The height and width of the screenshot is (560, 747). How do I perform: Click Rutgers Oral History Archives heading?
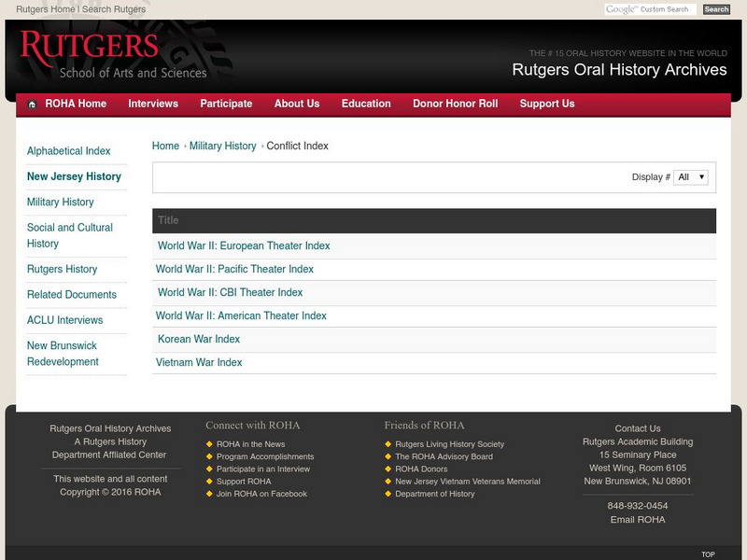coord(619,69)
